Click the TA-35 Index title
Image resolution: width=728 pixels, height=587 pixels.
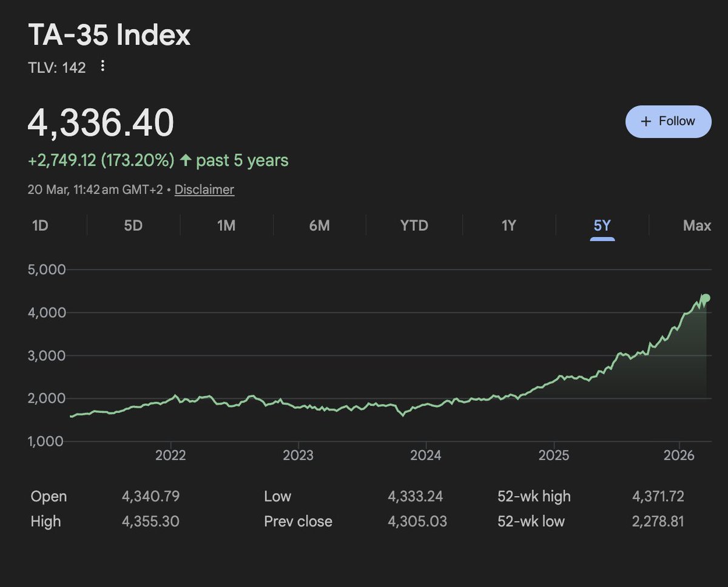tap(109, 35)
